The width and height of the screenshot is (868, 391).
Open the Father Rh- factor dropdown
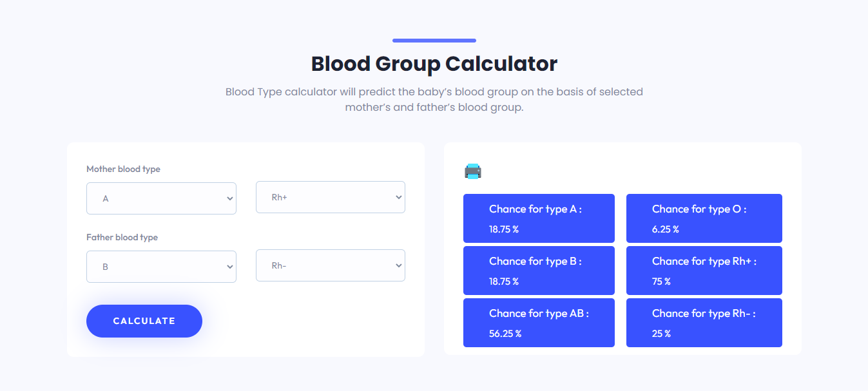[x=331, y=265]
